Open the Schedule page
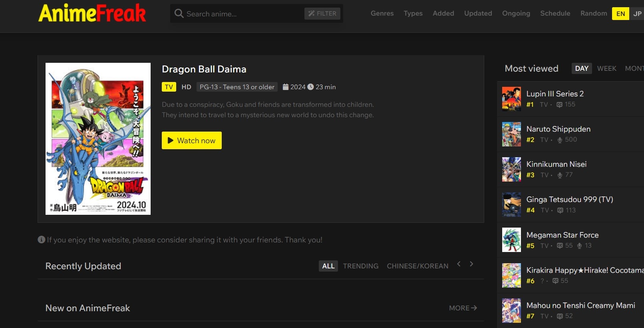This screenshot has width=644, height=328. pyautogui.click(x=555, y=13)
